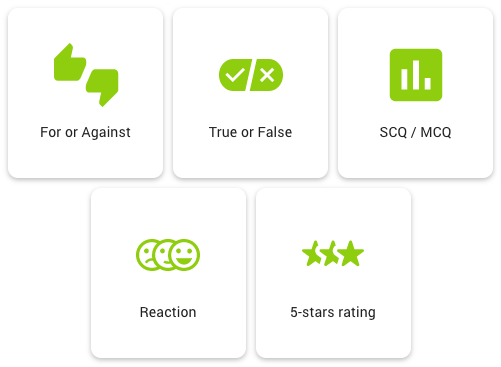Select the X half of True or False icon
Viewport: 501px width, 367px height.
tap(267, 75)
